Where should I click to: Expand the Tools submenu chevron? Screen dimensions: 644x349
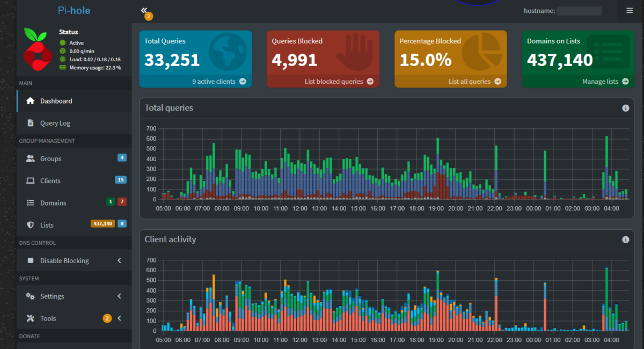coord(119,318)
